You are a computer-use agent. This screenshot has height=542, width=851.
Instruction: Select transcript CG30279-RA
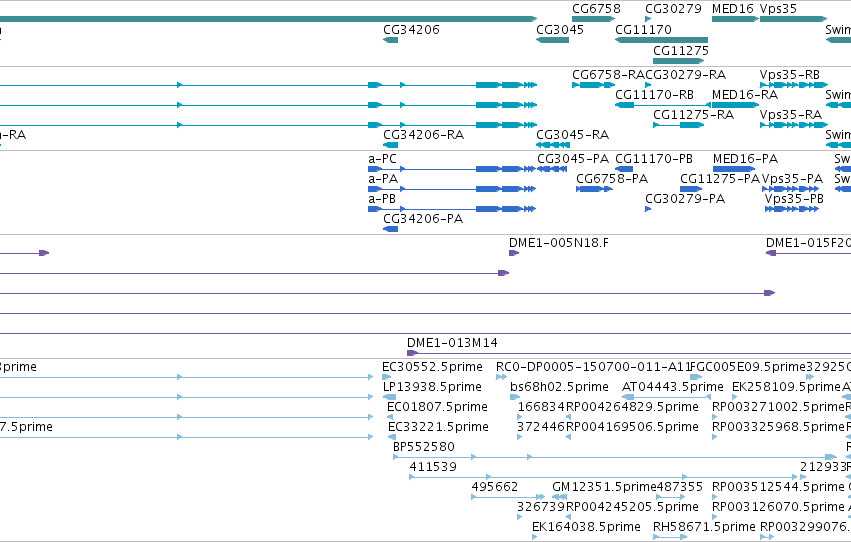[685, 75]
